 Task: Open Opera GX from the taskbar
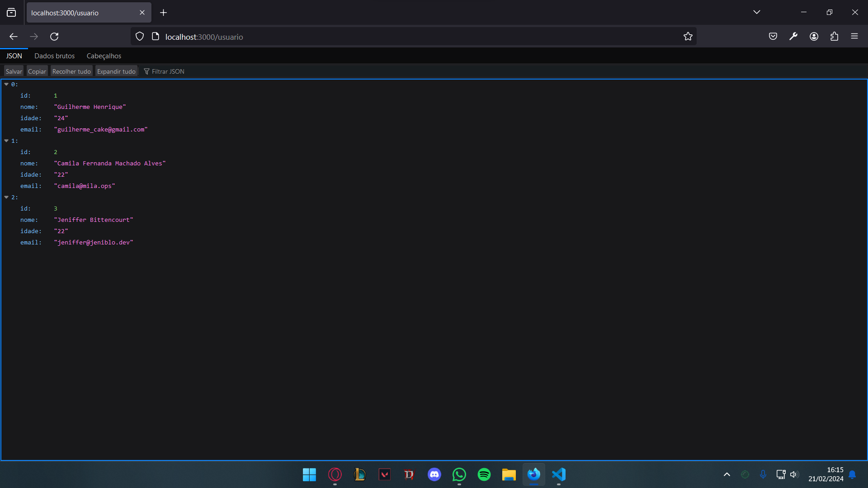[335, 474]
